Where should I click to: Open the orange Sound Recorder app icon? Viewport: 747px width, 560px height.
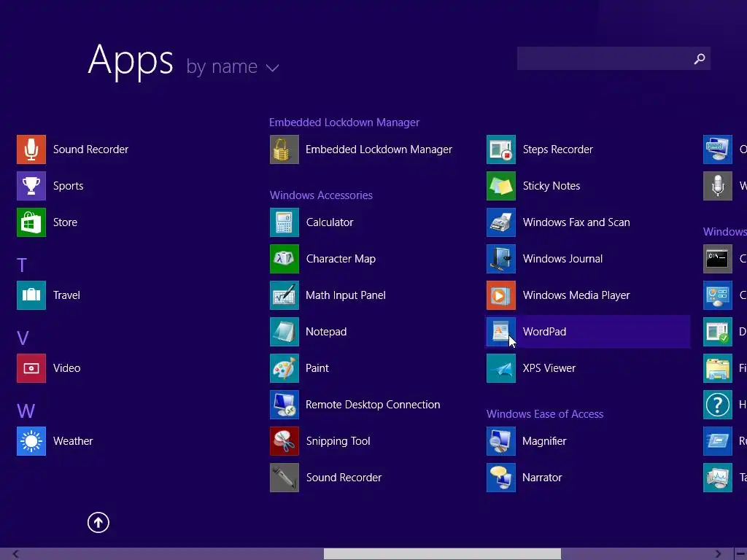click(31, 149)
